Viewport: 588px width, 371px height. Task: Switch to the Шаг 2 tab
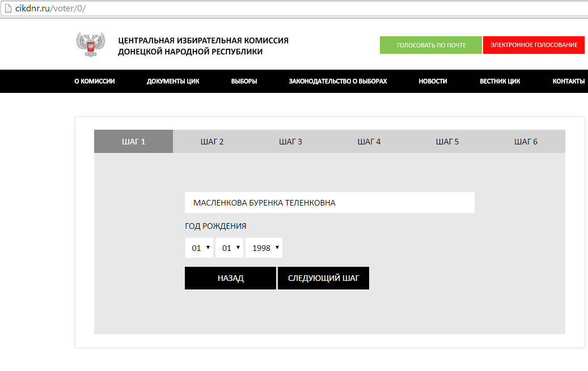pyautogui.click(x=212, y=141)
